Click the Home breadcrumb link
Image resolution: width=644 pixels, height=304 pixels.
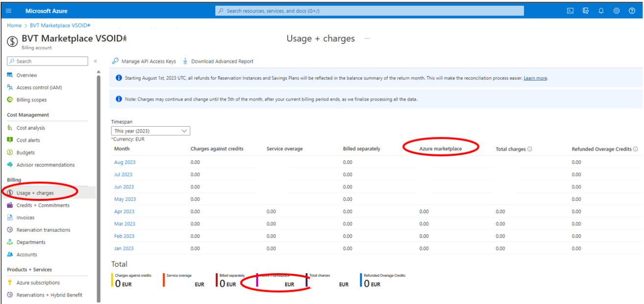(14, 25)
